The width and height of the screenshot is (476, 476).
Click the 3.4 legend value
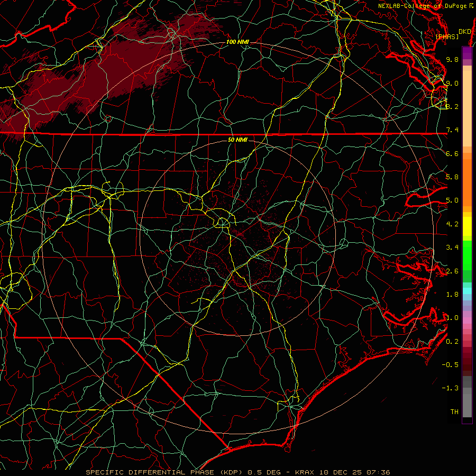pyautogui.click(x=452, y=248)
